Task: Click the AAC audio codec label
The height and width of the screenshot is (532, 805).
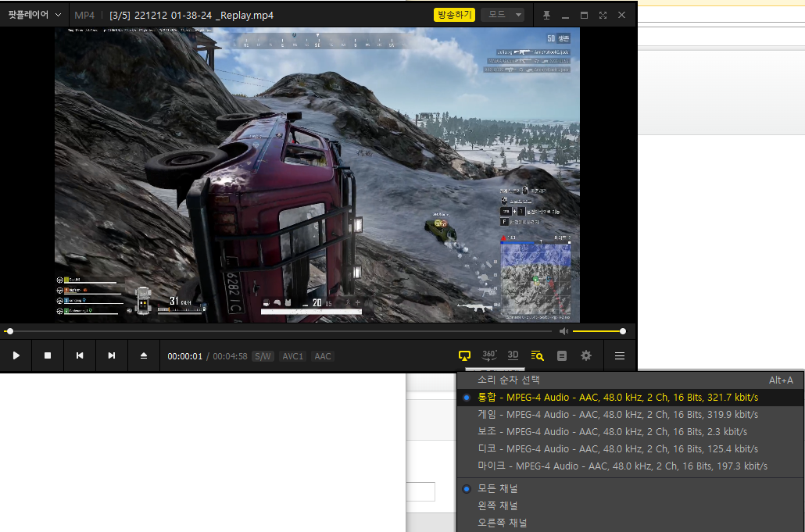Action: 323,356
